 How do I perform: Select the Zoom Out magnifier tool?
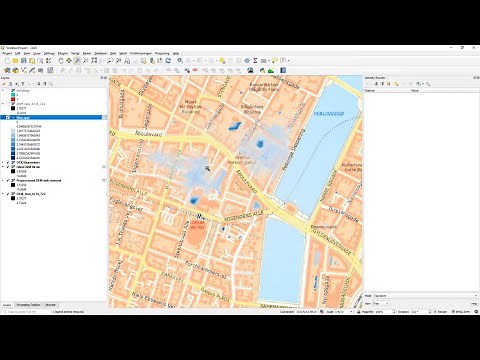coord(85,61)
